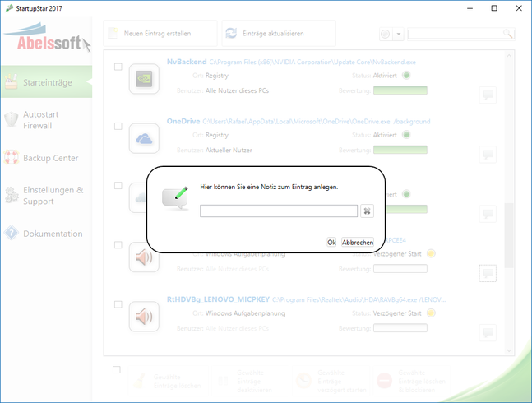Click the magnifier search icon

pyautogui.click(x=508, y=34)
